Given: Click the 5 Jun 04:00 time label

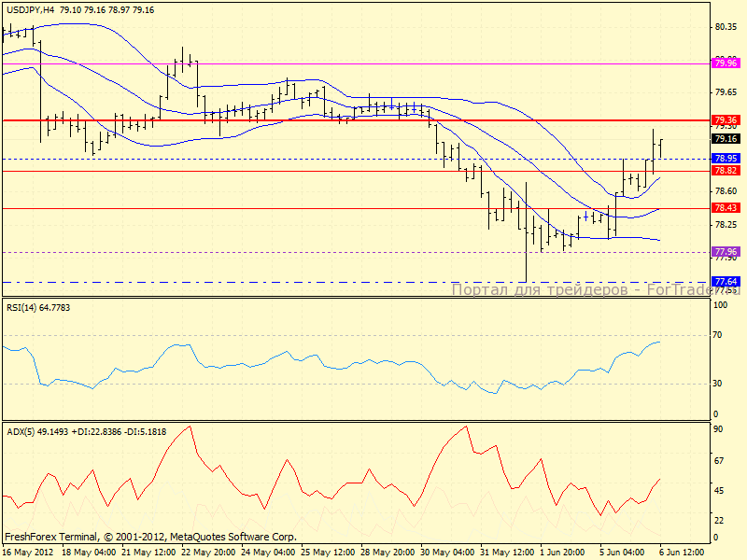Looking at the screenshot, I should (x=622, y=553).
